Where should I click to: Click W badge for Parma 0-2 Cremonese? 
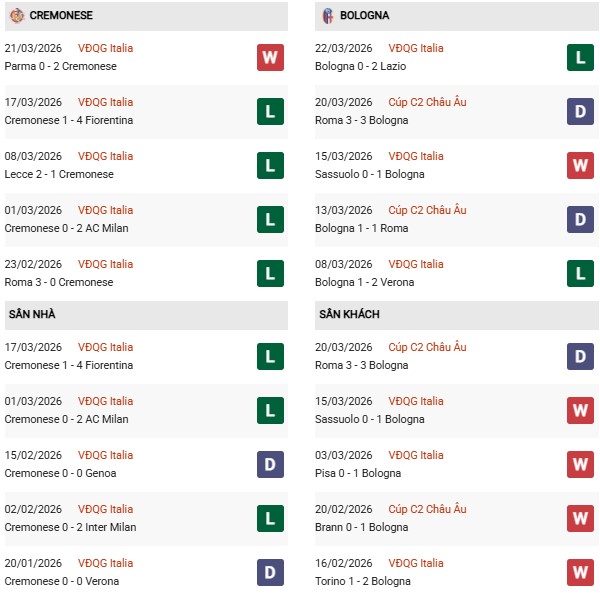[x=270, y=57]
